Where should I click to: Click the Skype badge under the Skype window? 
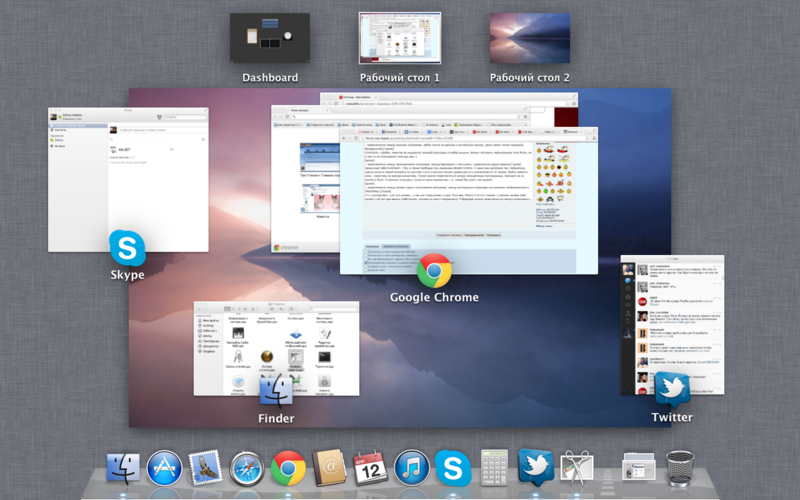127,248
